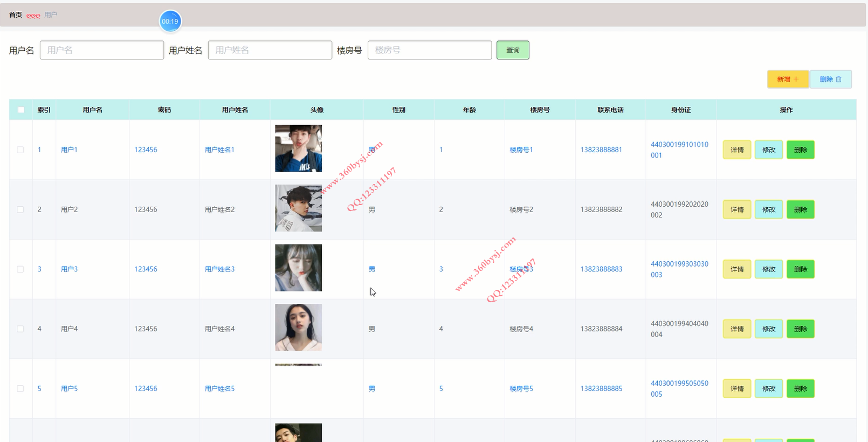Click the avatar thumbnail of 用户2
Screen dimensions: 868x442
(299, 208)
